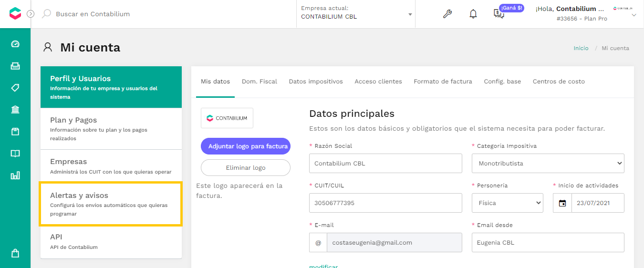
Task: Open the Plan y Pagos section
Action: pos(111,129)
